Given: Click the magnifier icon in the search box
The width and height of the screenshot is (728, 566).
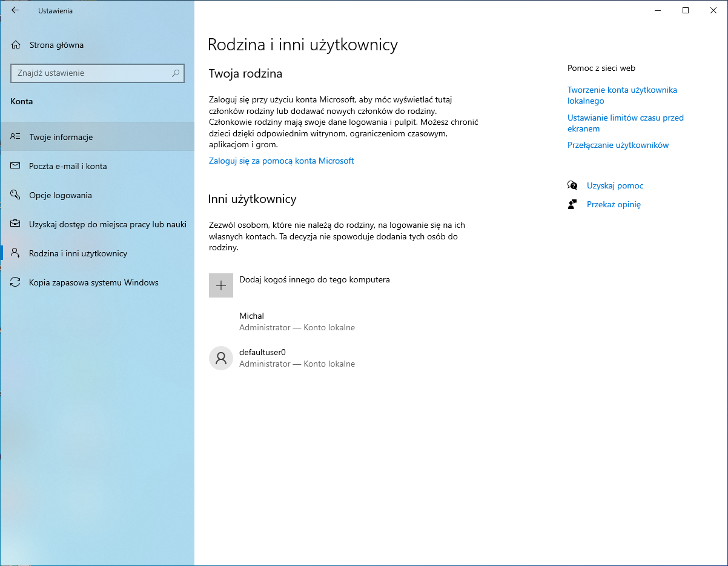Looking at the screenshot, I should coord(176,73).
